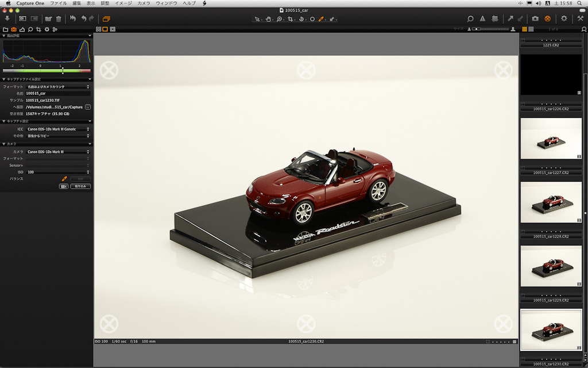Screen dimensions: 588x368
Task: Click the orange stacked variants icon
Action: 106,18
